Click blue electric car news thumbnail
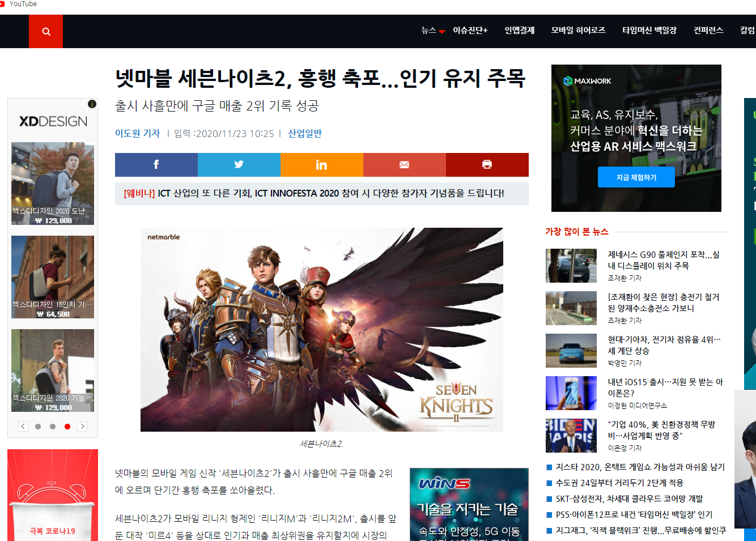The height and width of the screenshot is (541, 756). pos(571,351)
